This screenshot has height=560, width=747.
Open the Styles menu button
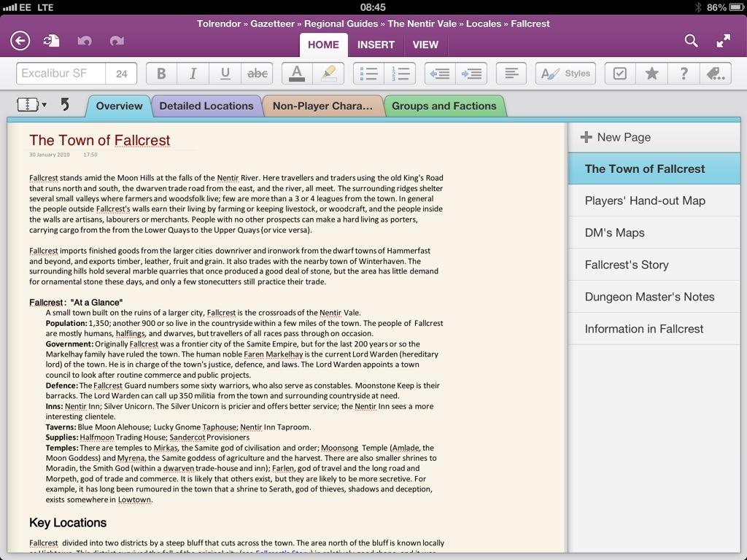565,74
